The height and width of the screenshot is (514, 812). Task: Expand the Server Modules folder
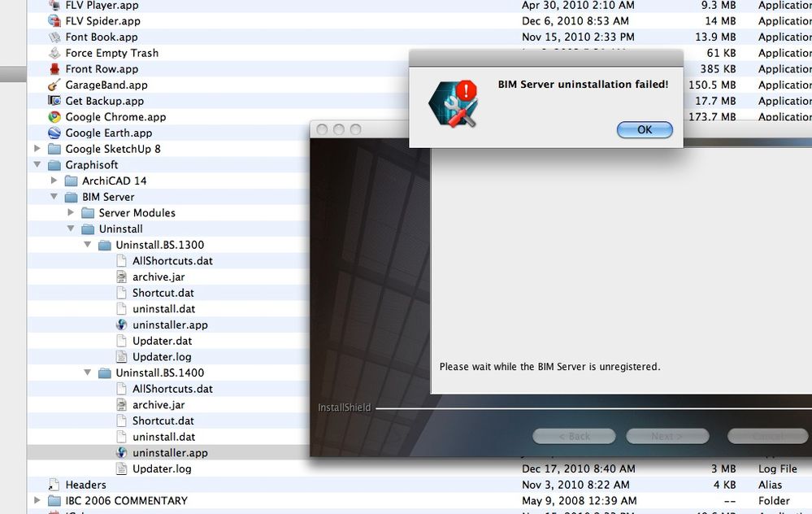(71, 212)
